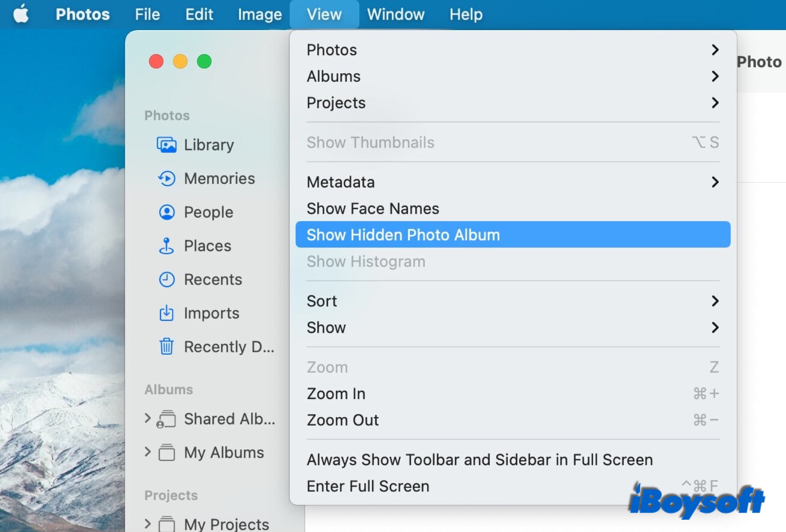Toggle Show Hidden Photo Album option

tap(403, 235)
